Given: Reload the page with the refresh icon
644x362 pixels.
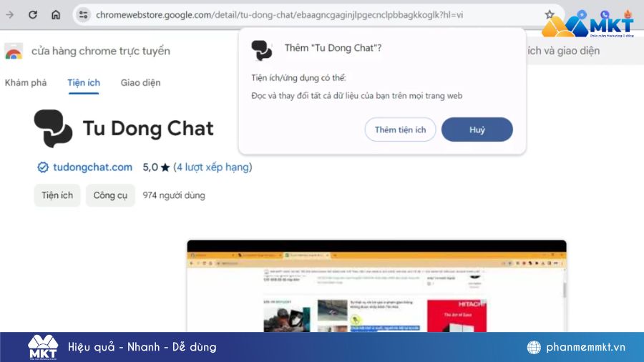Looking at the screenshot, I should coord(33,15).
